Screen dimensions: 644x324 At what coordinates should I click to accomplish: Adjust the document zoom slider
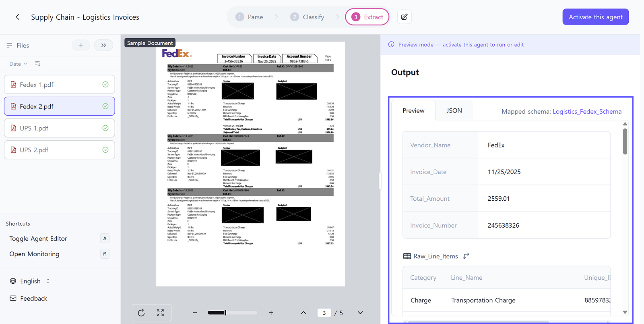coord(232,313)
